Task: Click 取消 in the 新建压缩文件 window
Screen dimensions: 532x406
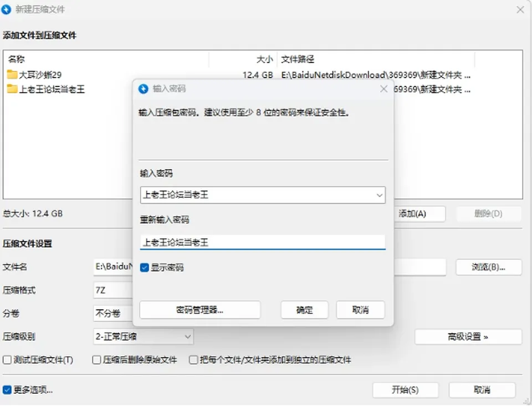Action: point(482,390)
